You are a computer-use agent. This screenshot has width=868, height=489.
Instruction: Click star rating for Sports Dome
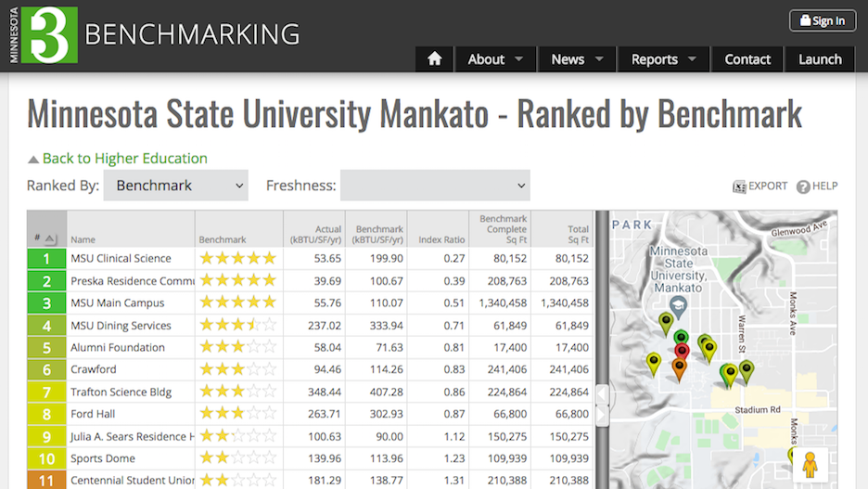click(x=238, y=457)
